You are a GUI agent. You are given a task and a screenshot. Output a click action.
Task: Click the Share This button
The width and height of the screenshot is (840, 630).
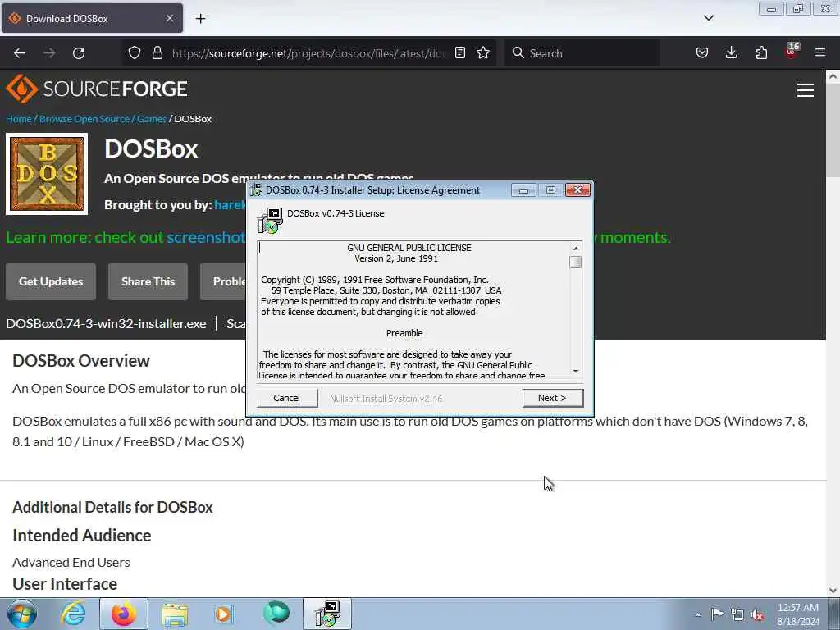pyautogui.click(x=148, y=281)
